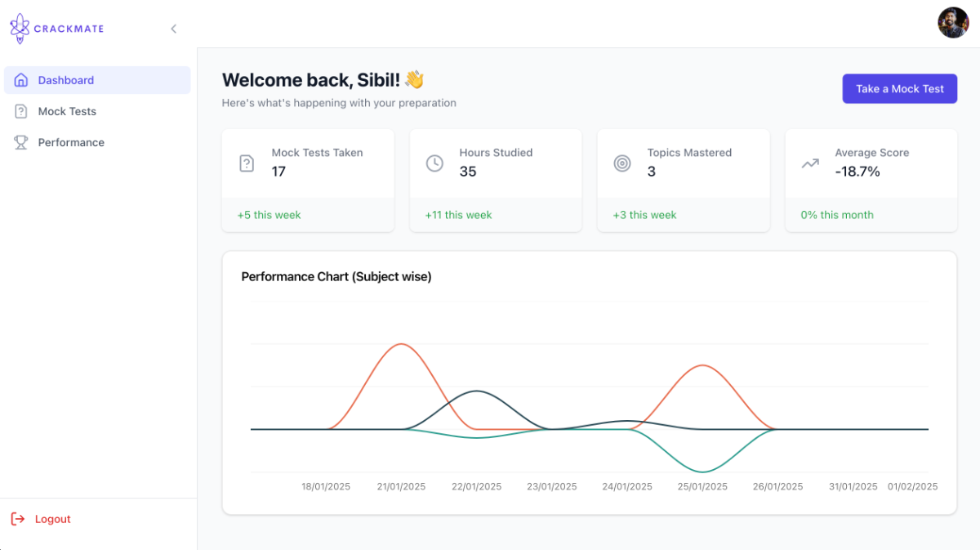The image size is (980, 550).
Task: Click the file icon in Mock Tests Taken card
Action: pyautogui.click(x=247, y=163)
